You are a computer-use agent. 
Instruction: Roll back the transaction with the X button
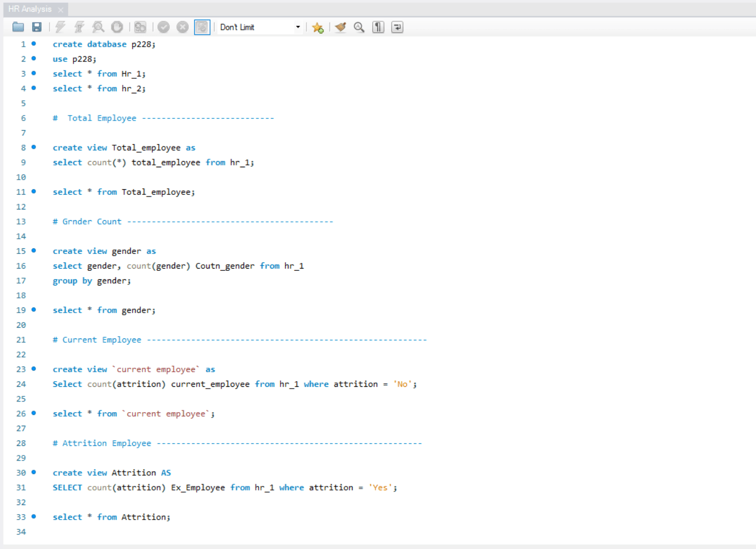pyautogui.click(x=183, y=27)
